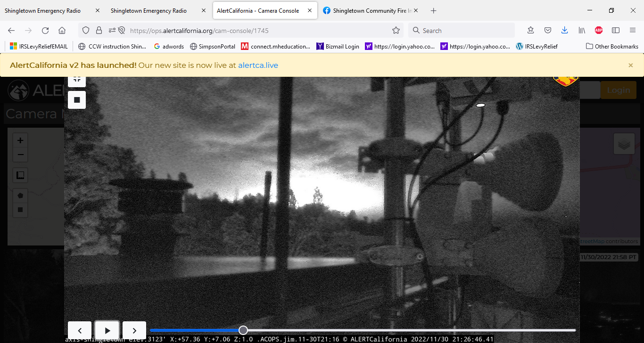Open the map layers control
644x343 pixels.
click(624, 144)
